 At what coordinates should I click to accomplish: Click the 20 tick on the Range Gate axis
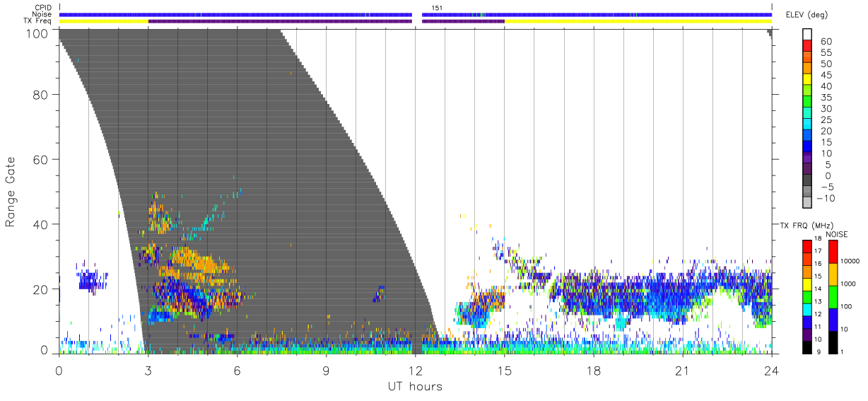pos(41,289)
